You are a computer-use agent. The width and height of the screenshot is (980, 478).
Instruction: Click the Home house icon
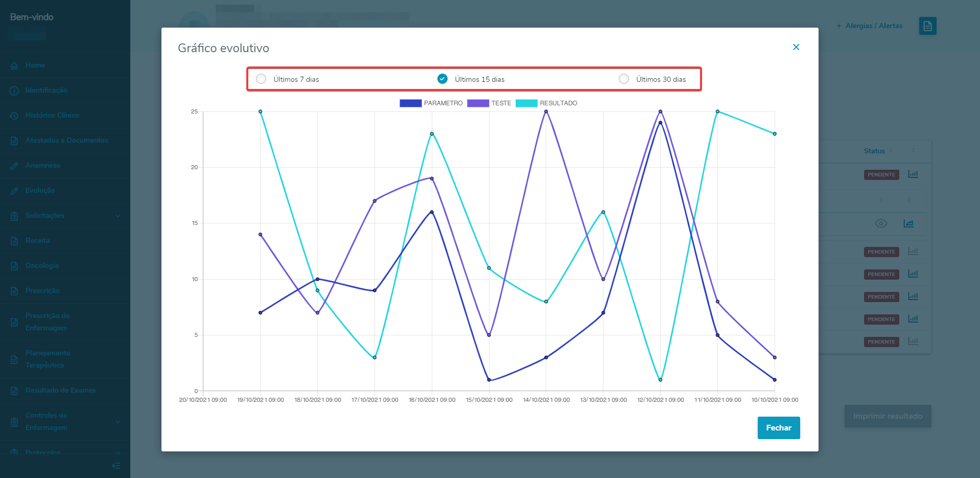click(14, 65)
